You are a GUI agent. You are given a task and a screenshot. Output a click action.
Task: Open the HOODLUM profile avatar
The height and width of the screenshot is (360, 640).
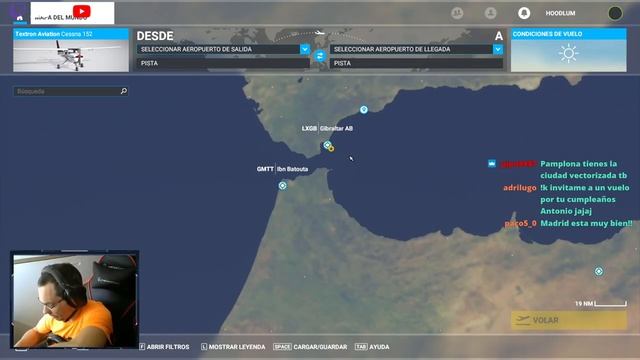615,13
